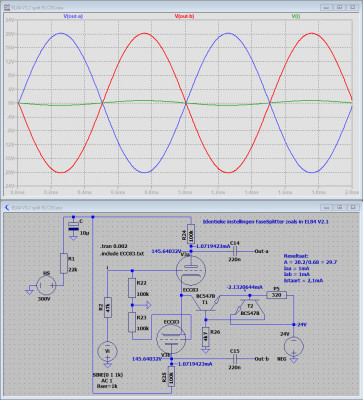Close the waveform plot window

[x=352, y=7]
